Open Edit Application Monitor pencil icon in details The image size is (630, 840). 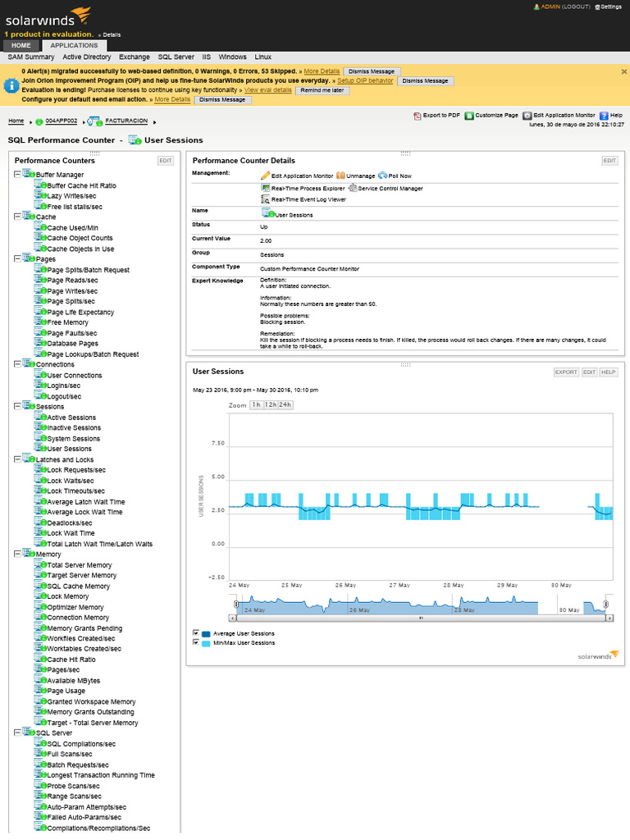[x=265, y=176]
